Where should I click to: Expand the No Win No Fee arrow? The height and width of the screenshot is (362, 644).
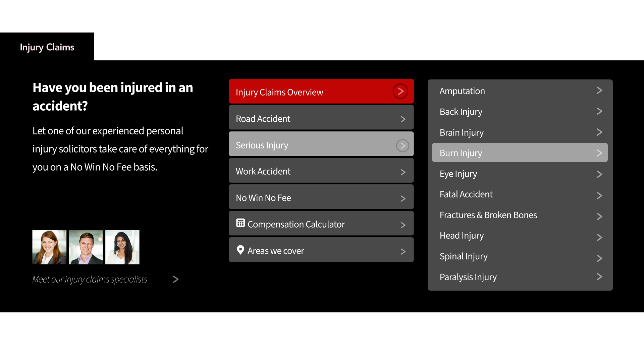click(403, 198)
